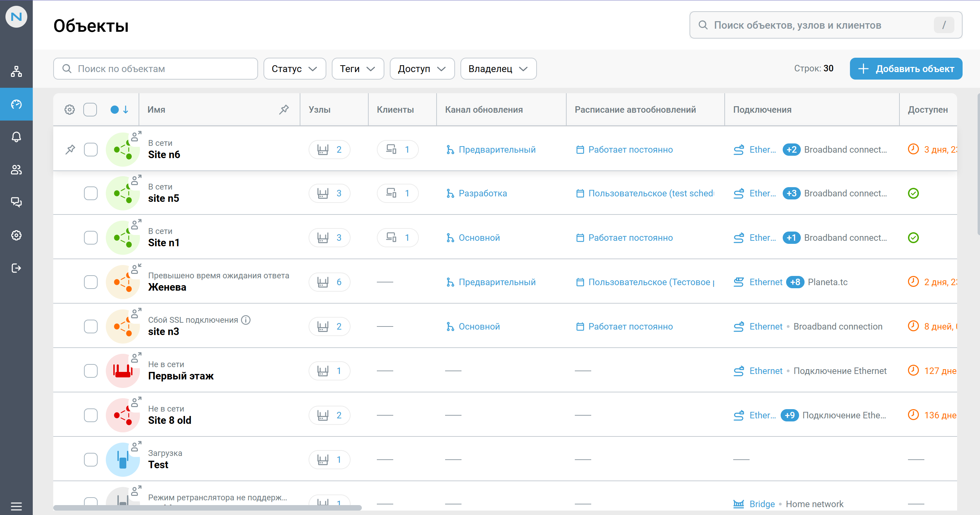Click the +9 connections badge for Site 8 old
This screenshot has width=980, height=515.
tap(790, 415)
